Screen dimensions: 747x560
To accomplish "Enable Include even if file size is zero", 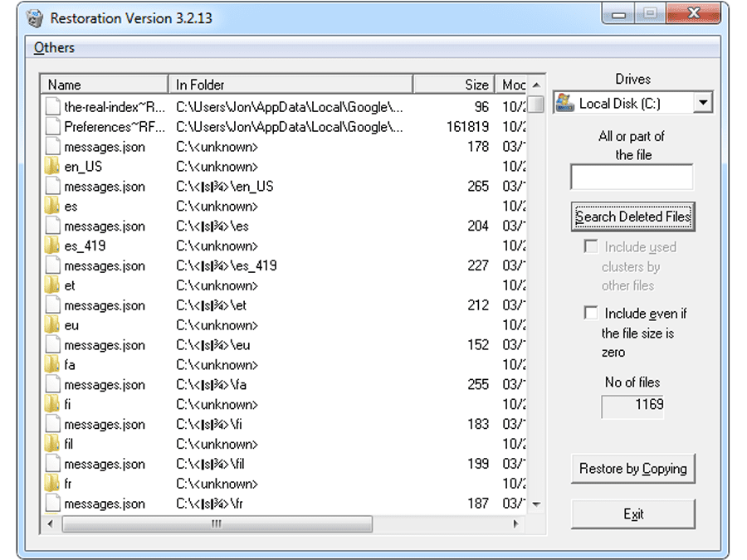I will click(591, 313).
